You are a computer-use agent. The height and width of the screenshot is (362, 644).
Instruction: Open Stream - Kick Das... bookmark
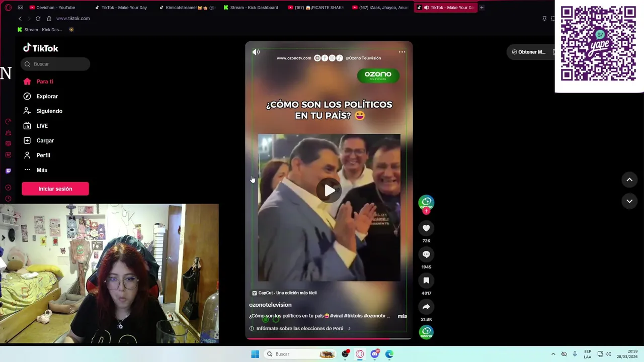[x=40, y=30]
